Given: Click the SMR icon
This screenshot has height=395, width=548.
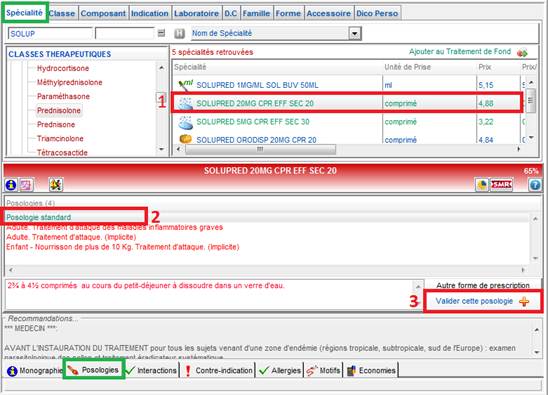Looking at the screenshot, I should 502,185.
